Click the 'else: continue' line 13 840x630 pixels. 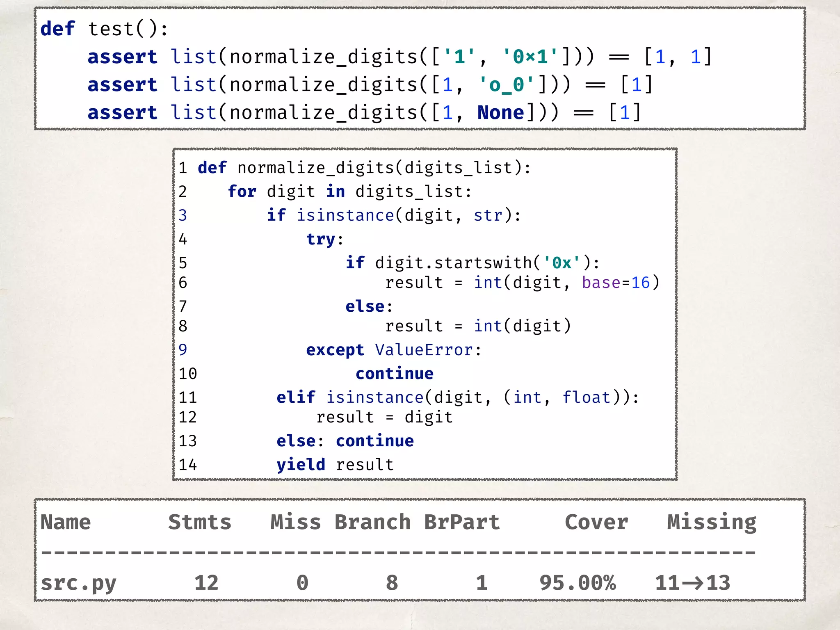coord(345,441)
